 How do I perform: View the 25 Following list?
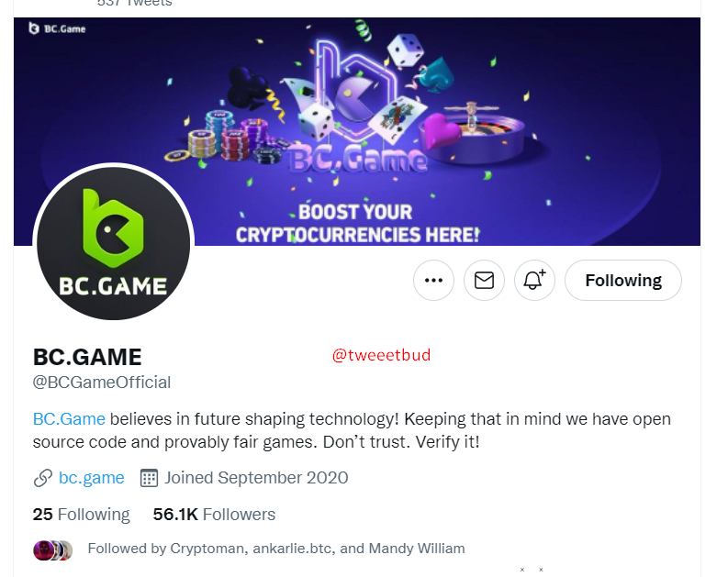(x=81, y=515)
